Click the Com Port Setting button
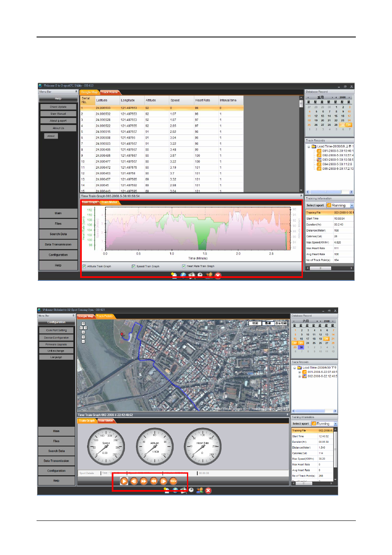Image resolution: width=392 pixels, height=555 pixels. [x=56, y=330]
